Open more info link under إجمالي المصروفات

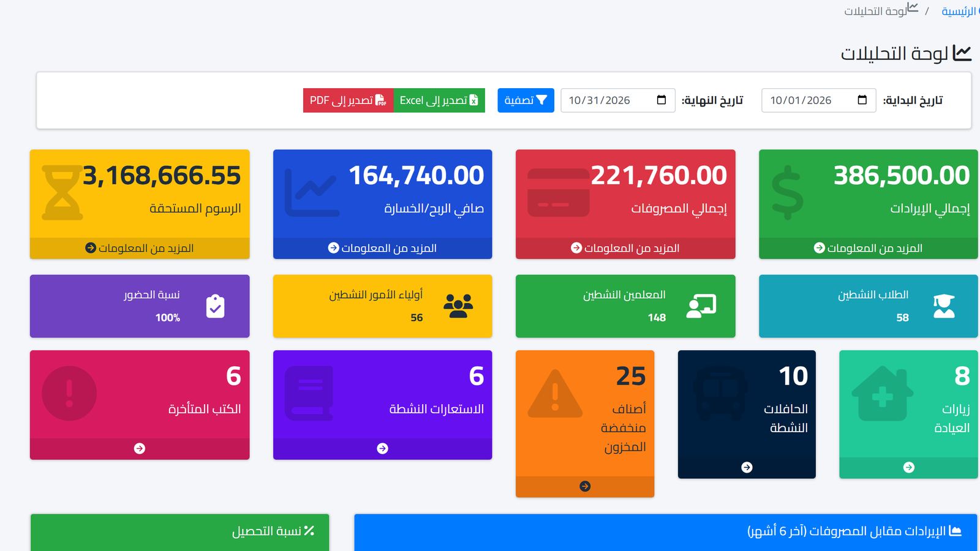625,248
